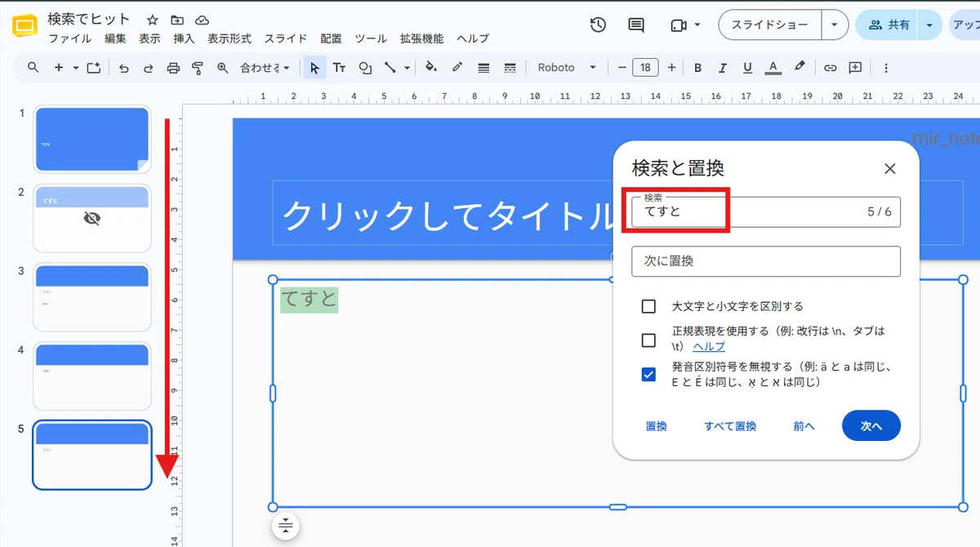Set the border weight lines icon

(x=483, y=68)
